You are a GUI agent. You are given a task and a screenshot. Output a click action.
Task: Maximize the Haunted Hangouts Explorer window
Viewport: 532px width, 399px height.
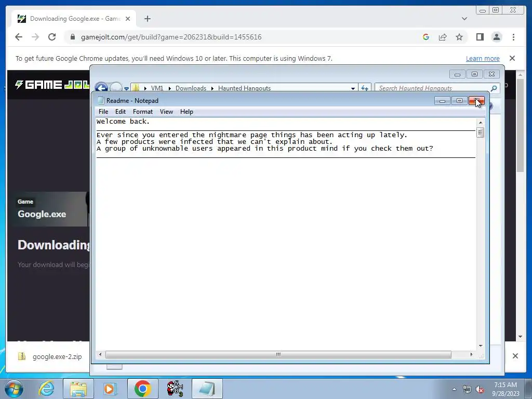[474, 74]
